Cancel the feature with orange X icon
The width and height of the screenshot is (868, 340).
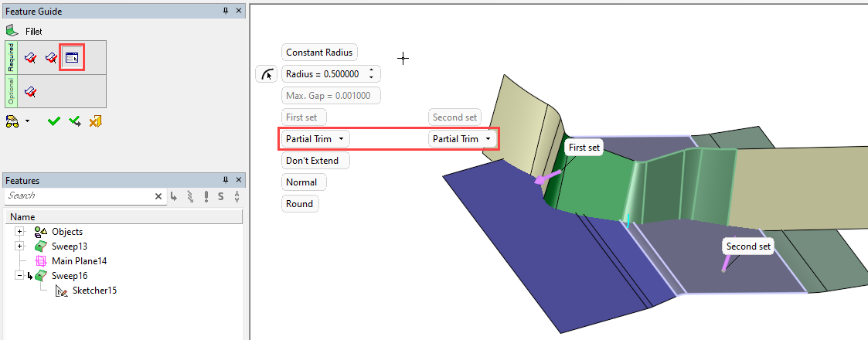pos(96,121)
